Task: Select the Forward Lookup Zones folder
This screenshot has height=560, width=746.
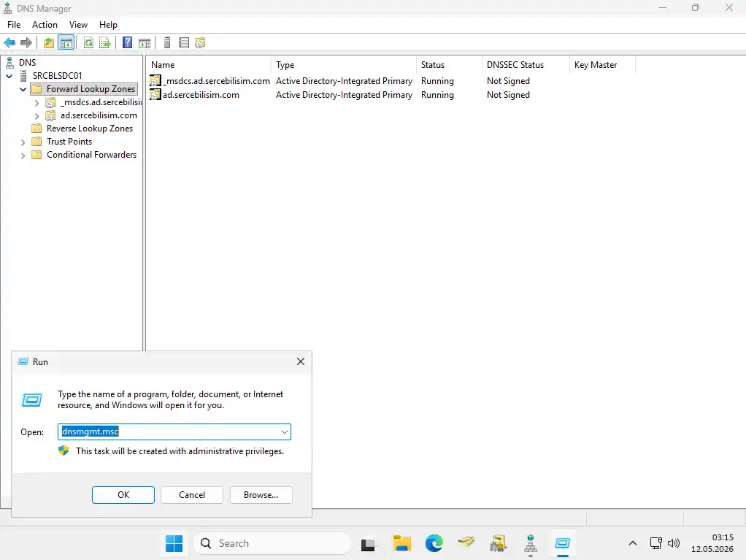Action: (91, 89)
